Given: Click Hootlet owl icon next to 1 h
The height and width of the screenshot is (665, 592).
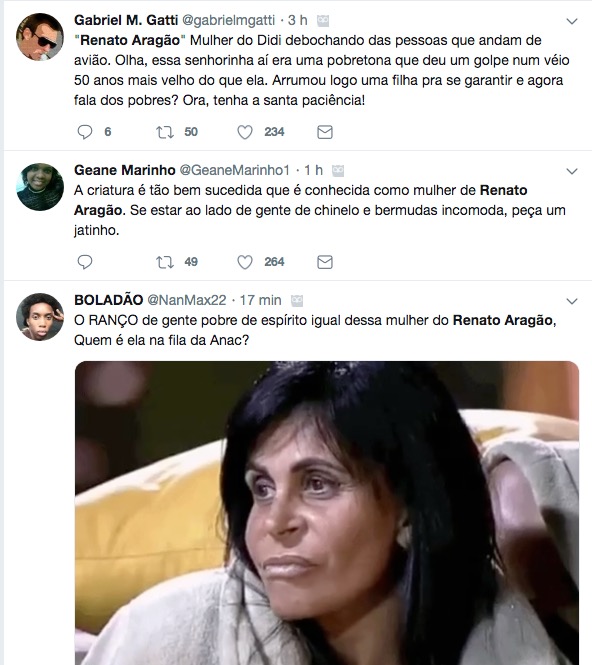Looking at the screenshot, I should point(338,170).
